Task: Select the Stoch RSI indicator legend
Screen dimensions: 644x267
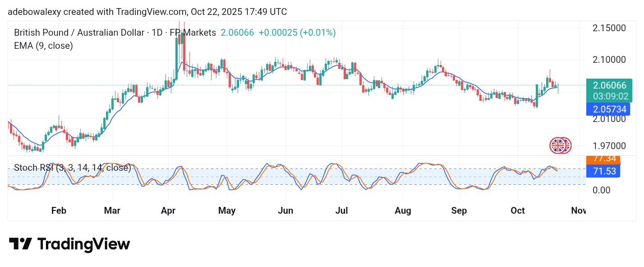Action: 72,168
